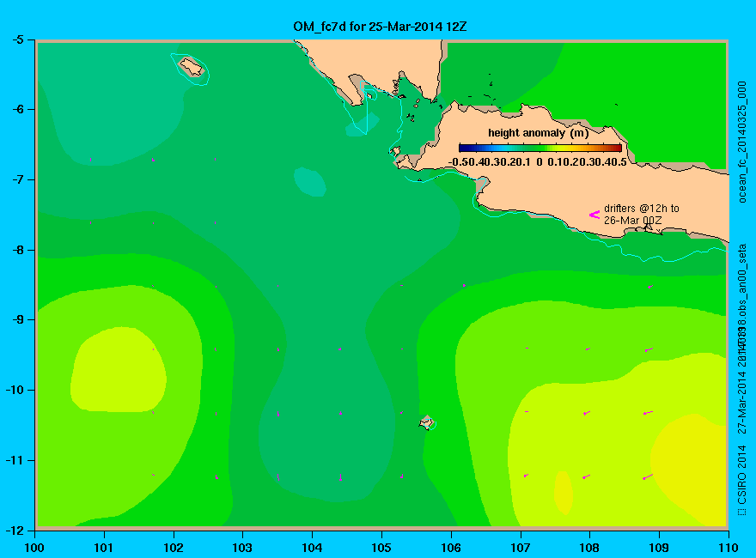
Task: Click the small island near 102E, 5.4S
Action: 192,67
